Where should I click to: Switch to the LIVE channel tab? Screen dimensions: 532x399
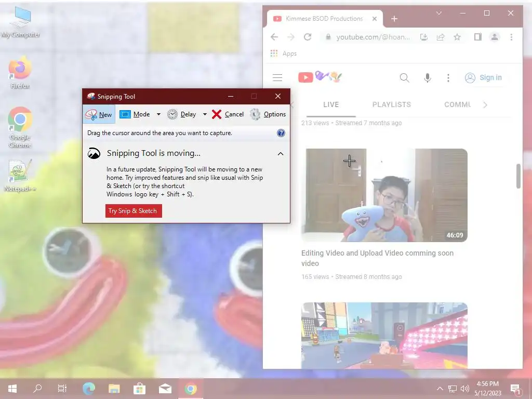tap(331, 104)
